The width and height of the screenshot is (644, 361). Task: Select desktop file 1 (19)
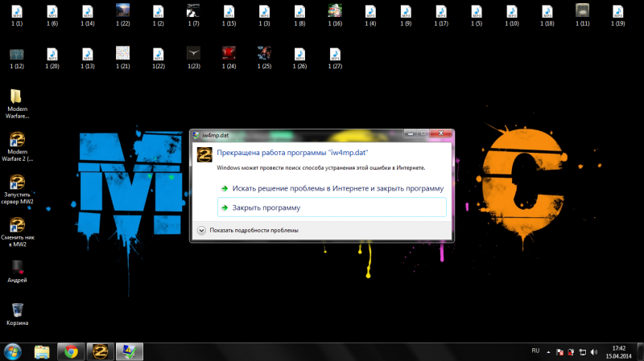coord(617,15)
